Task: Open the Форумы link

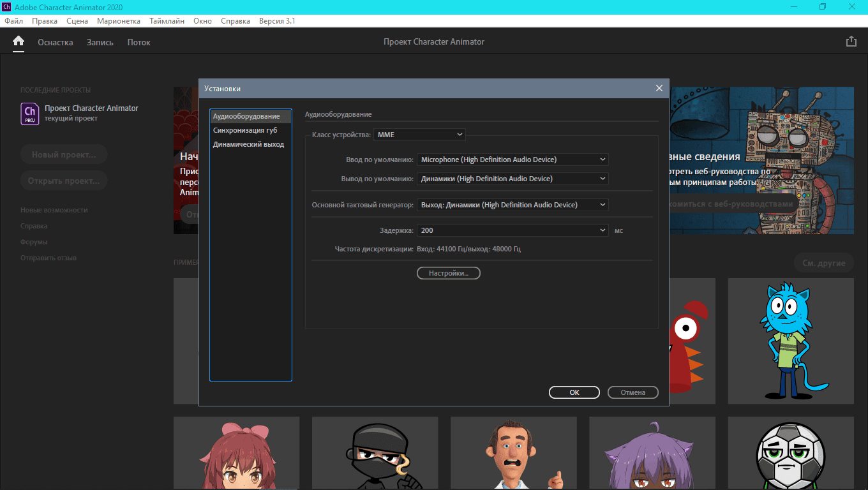Action: coord(34,242)
